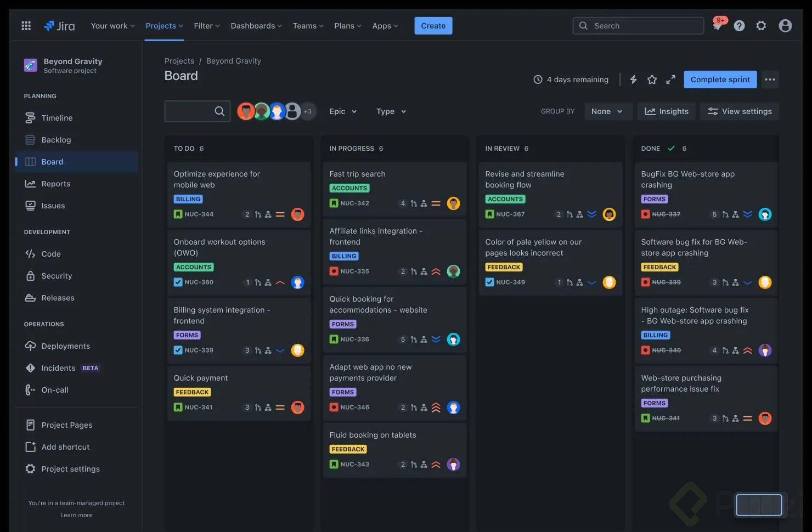Open the Plans dropdown
The image size is (812, 532).
348,26
